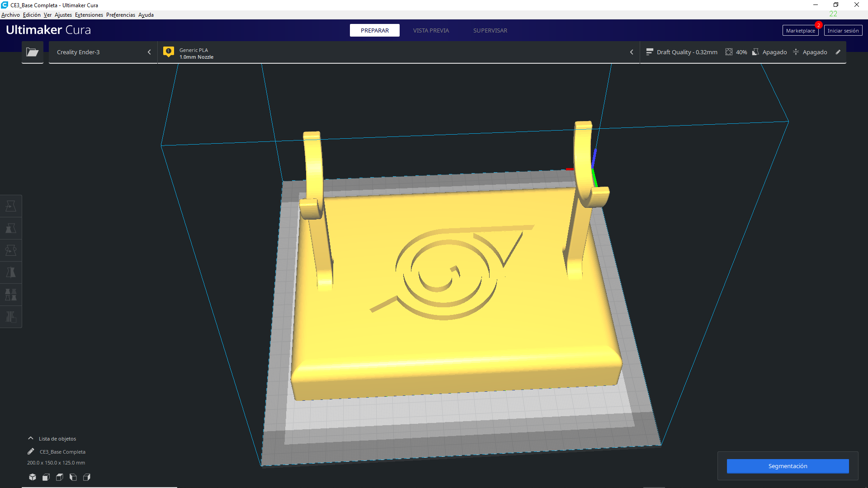Open the Per Model Settings tool
This screenshot has width=868, height=488.
pyautogui.click(x=11, y=295)
